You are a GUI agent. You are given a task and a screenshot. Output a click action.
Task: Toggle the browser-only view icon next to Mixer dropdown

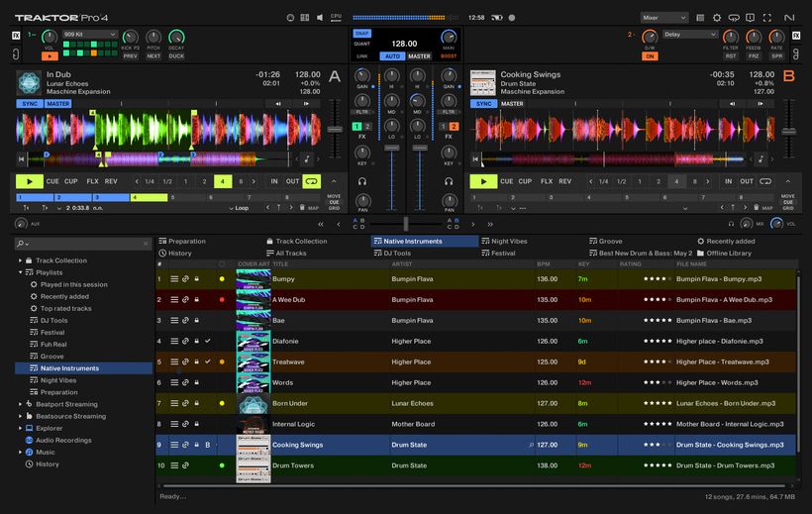click(700, 18)
